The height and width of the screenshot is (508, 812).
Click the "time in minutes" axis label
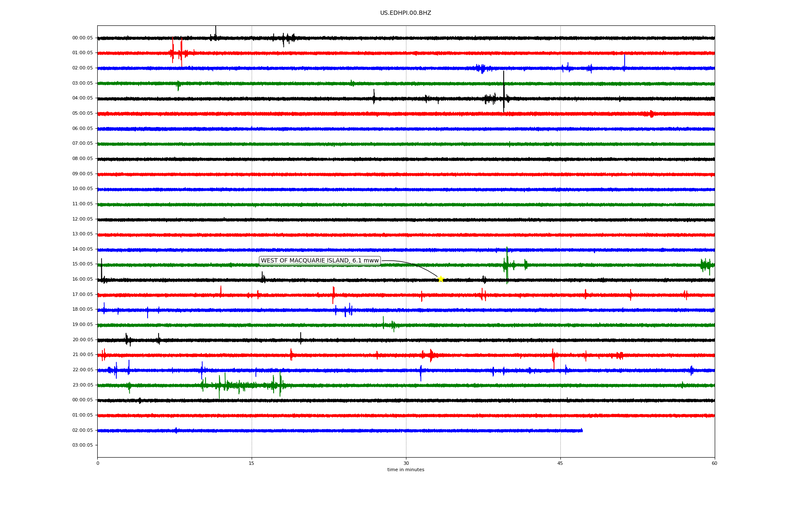click(406, 470)
